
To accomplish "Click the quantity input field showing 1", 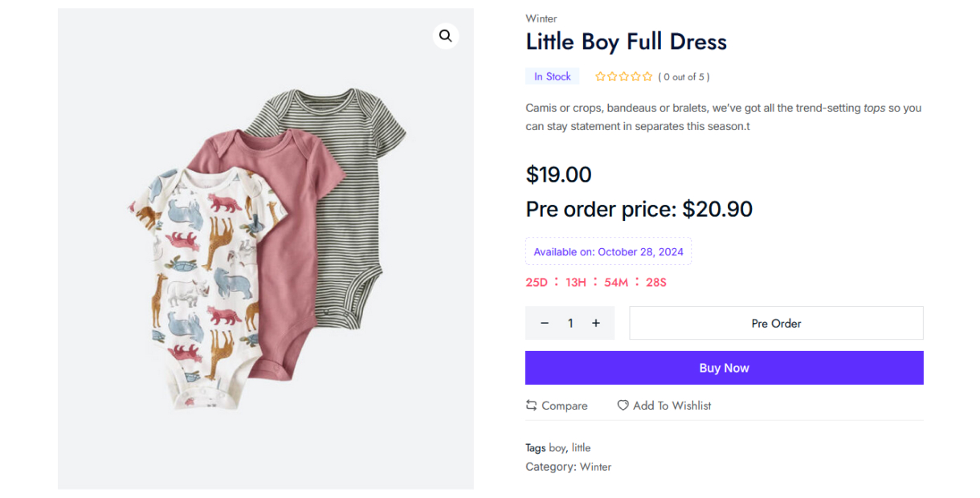I will pyautogui.click(x=570, y=323).
